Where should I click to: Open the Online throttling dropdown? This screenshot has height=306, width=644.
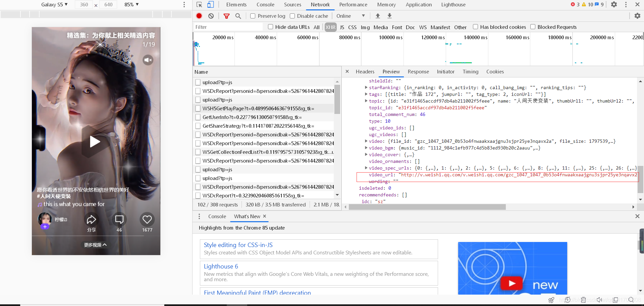pyautogui.click(x=351, y=16)
